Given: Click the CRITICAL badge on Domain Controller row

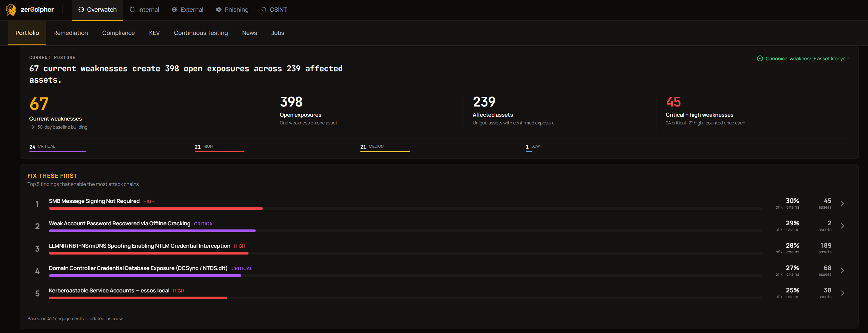Looking at the screenshot, I should (242, 269).
